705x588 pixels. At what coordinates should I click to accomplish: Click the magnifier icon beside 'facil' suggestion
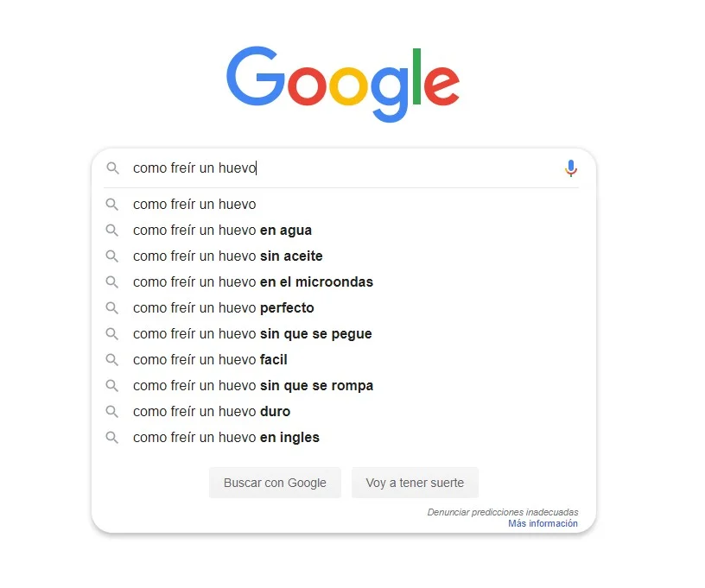(x=112, y=360)
